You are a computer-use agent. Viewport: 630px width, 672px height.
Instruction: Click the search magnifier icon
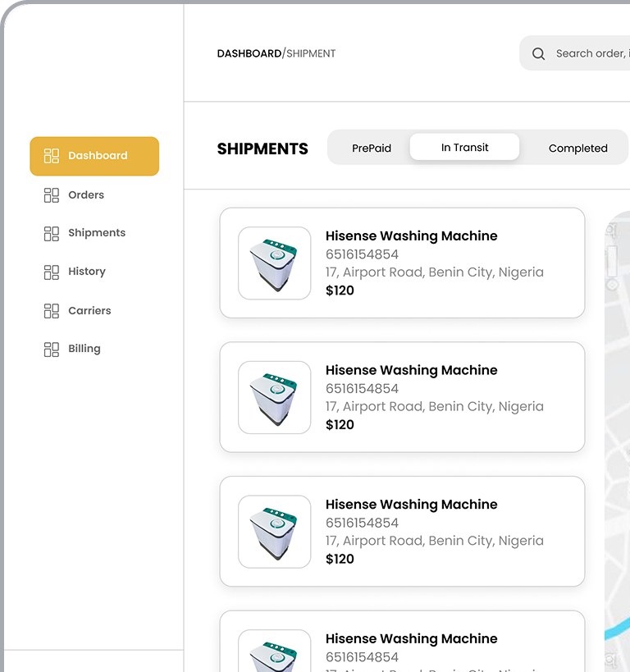[538, 53]
